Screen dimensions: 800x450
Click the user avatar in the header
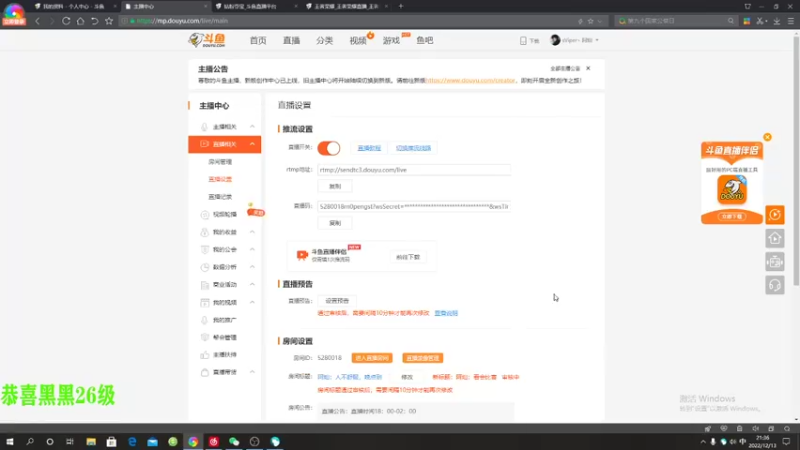pos(555,40)
